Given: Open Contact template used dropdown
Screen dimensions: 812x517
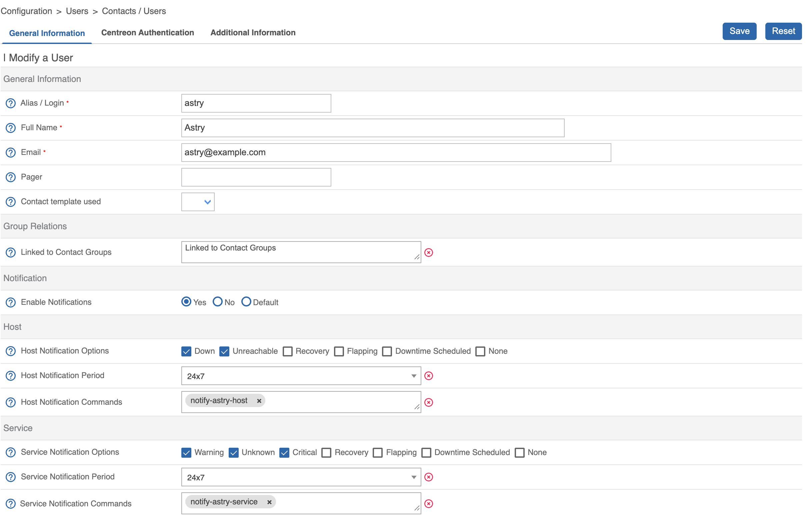Looking at the screenshot, I should coord(198,202).
